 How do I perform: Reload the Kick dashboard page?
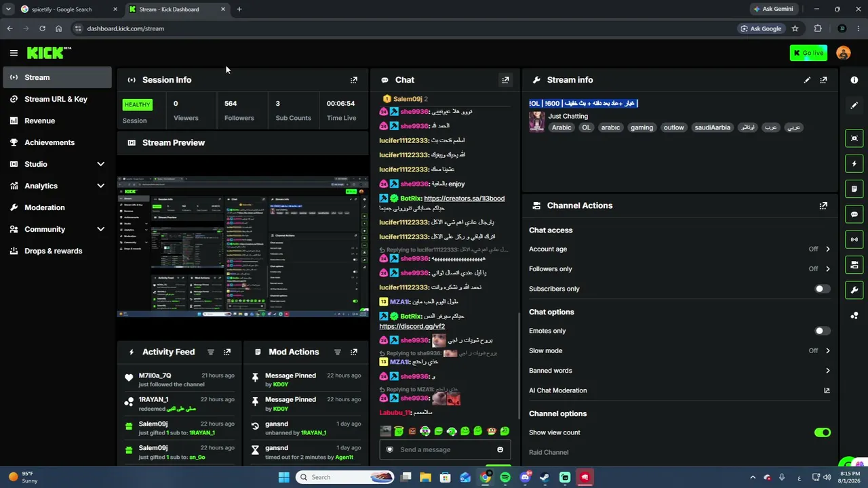42,28
